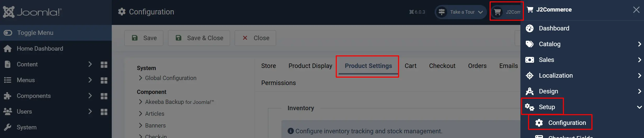This screenshot has height=138, width=644.
Task: Open Akeeba Backup component settings
Action: point(180,102)
